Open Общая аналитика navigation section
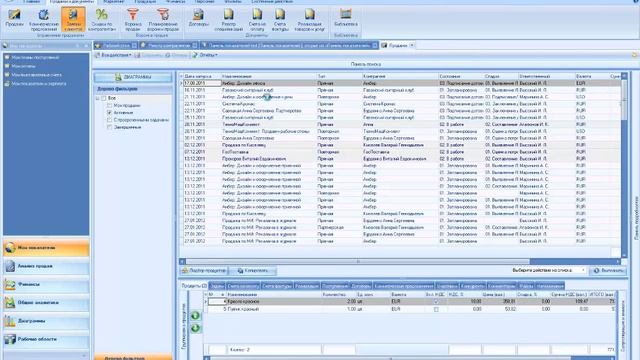Viewport: 640px width, 360px height. pyautogui.click(x=46, y=302)
